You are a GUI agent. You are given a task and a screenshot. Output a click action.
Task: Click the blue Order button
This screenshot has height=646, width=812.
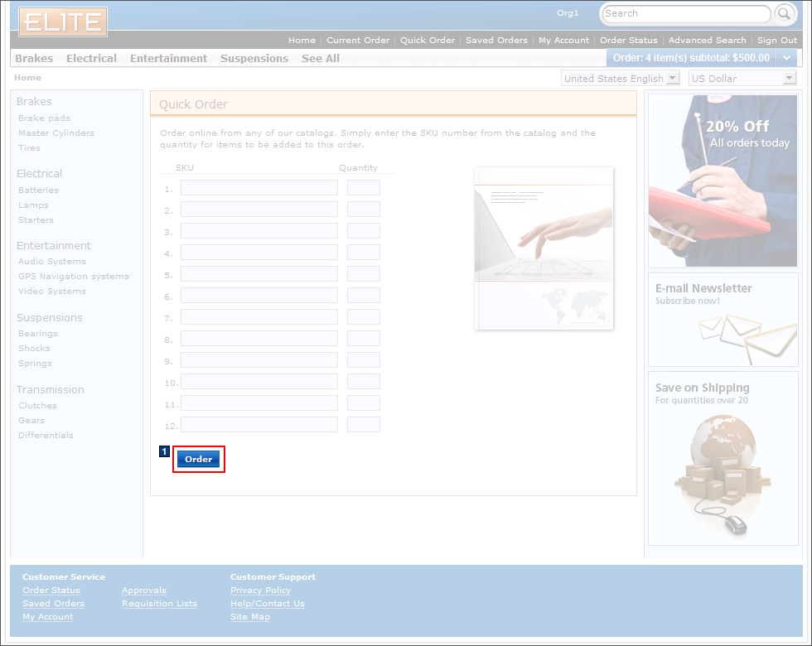click(198, 459)
